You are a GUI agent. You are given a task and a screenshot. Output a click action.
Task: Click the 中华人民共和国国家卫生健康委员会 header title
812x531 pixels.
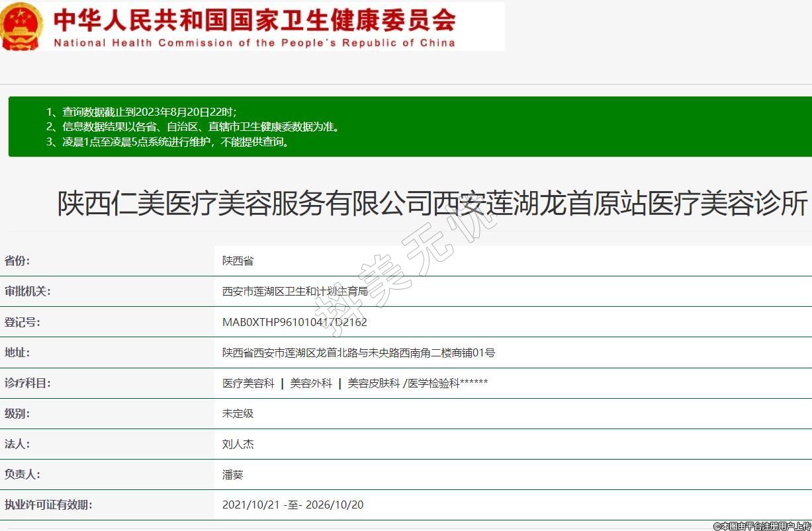[255, 20]
